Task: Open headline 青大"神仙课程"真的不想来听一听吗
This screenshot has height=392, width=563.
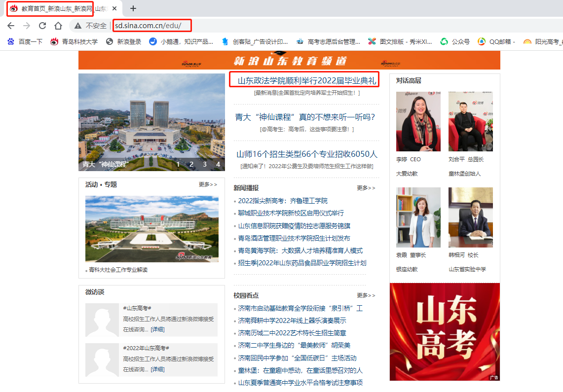Action: 305,117
